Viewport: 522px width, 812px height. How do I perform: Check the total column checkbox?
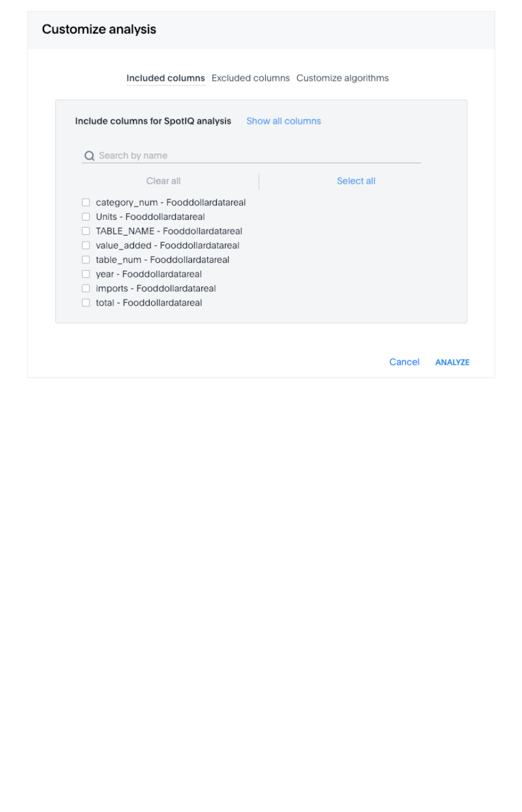[x=86, y=303]
